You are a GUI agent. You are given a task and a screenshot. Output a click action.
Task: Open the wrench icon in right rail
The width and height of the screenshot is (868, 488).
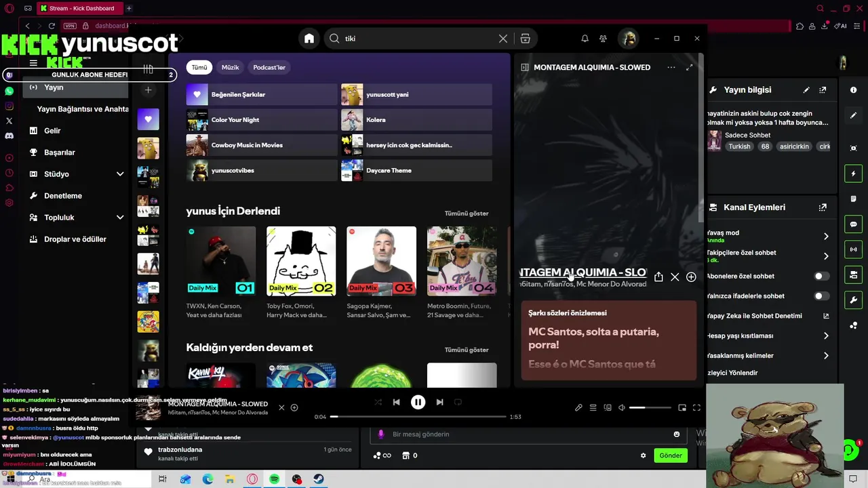[x=853, y=300]
